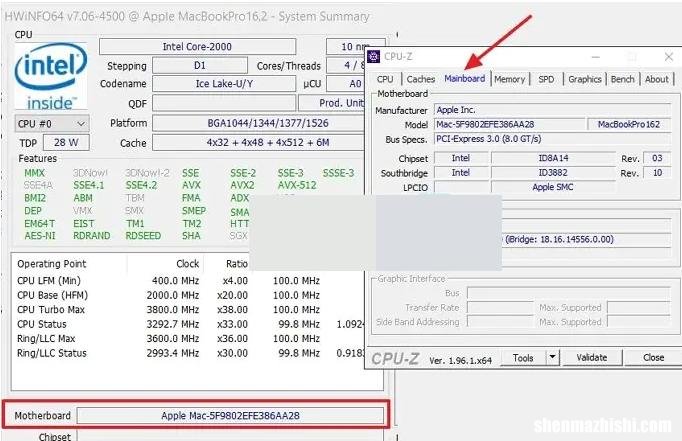Click the Platform BGA1044/1344/1377/1526 field
Screen dimensions: 682x441
pos(258,123)
